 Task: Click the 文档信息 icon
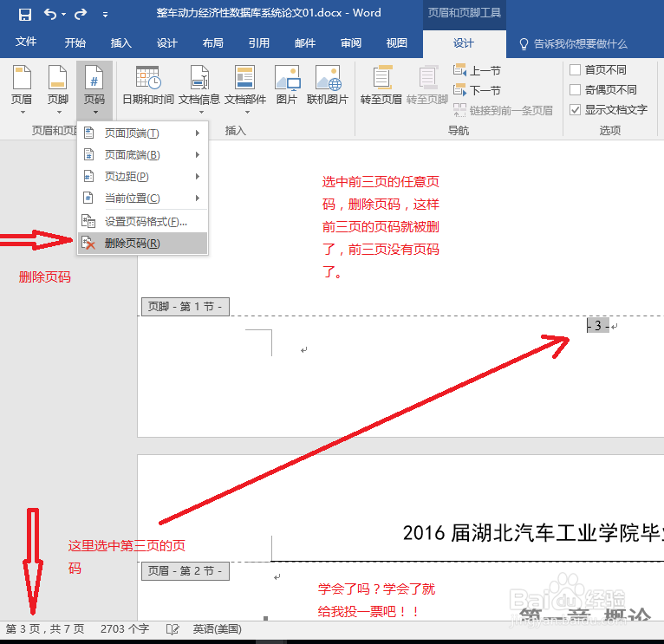point(199,77)
